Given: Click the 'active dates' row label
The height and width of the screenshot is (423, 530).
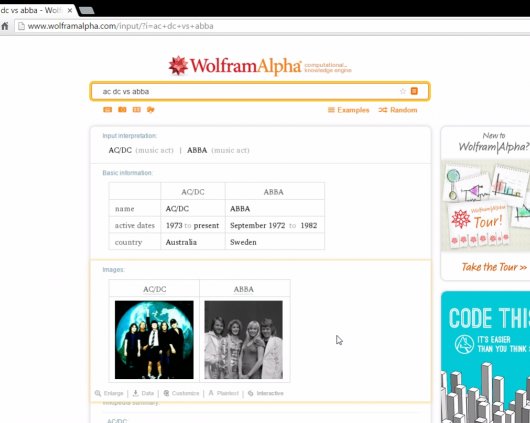Looking at the screenshot, I should tap(135, 226).
